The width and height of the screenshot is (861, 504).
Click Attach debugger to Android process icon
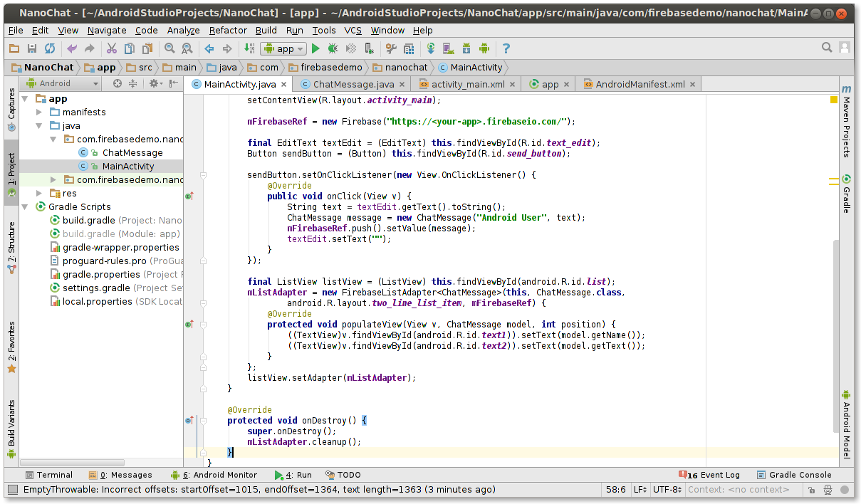click(369, 48)
